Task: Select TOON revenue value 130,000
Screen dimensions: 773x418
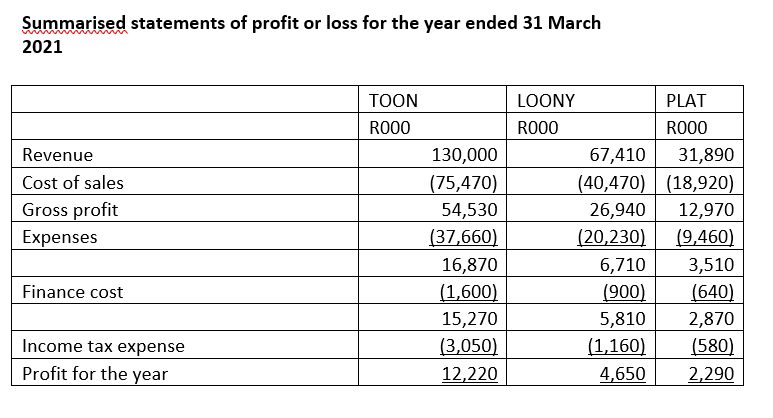Action: click(464, 155)
